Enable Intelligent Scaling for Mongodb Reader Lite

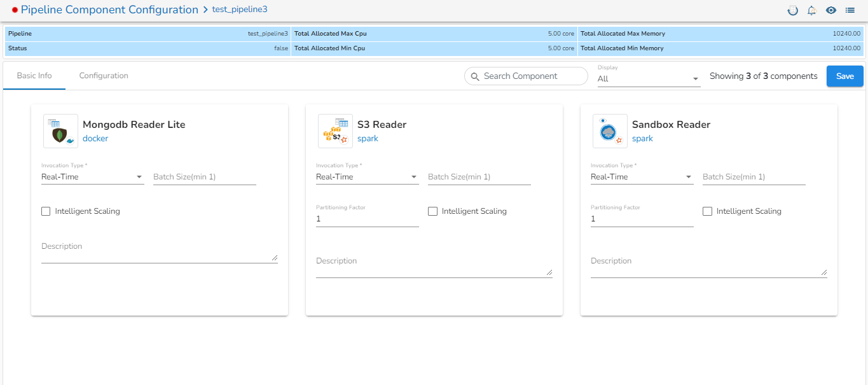[46, 211]
